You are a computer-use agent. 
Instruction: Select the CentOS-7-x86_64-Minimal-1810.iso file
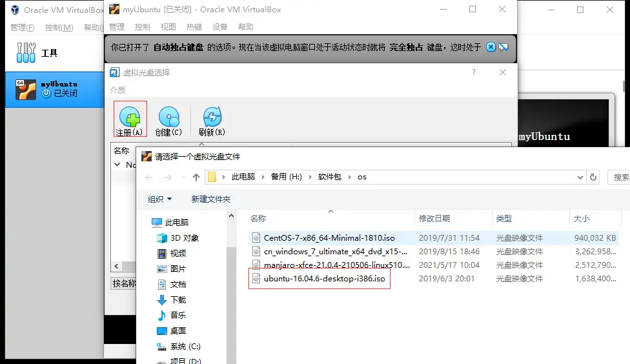click(329, 238)
